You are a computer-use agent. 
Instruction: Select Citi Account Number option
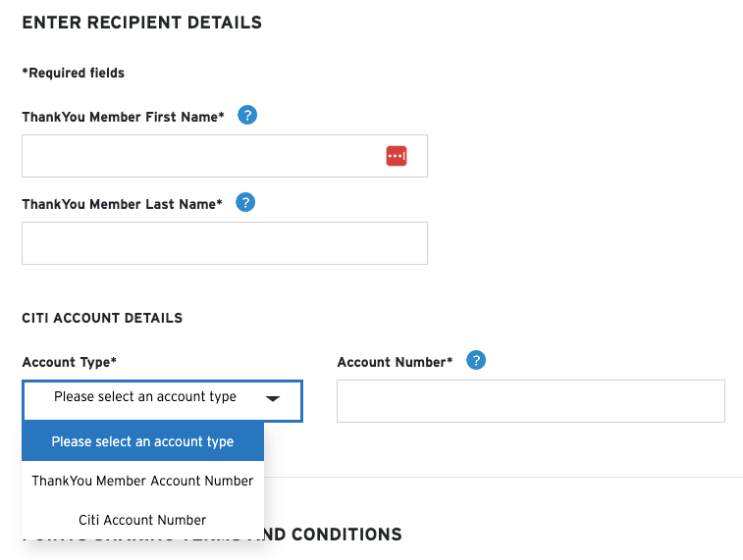[x=142, y=520]
